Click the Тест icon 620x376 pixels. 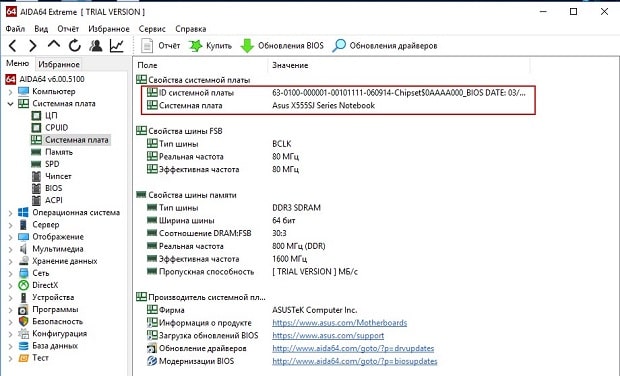24,358
